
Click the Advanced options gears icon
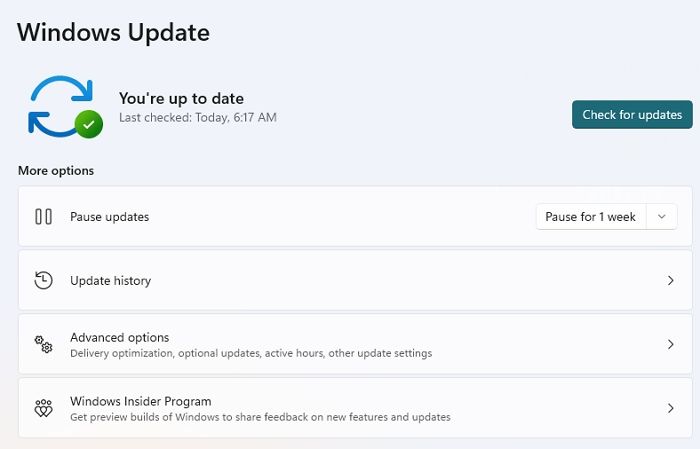point(43,344)
